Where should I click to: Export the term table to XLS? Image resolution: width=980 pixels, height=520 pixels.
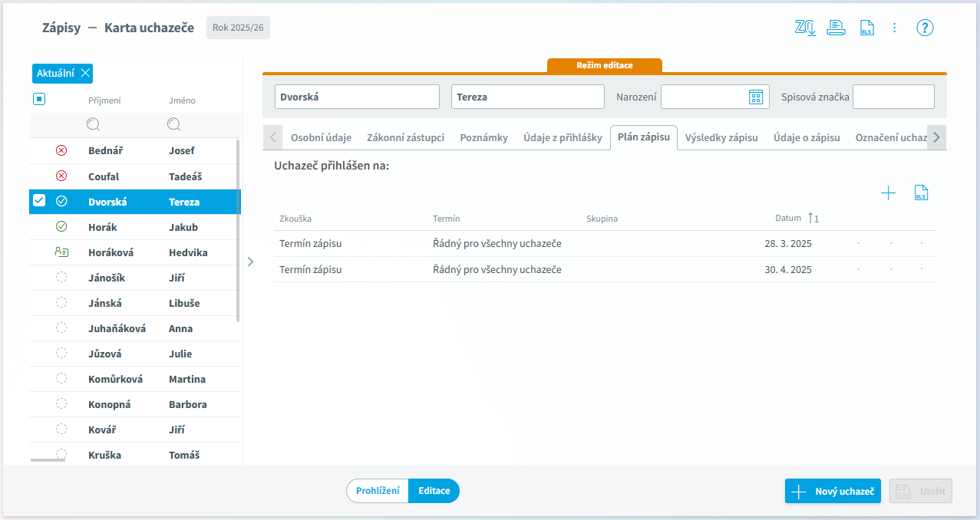[922, 193]
